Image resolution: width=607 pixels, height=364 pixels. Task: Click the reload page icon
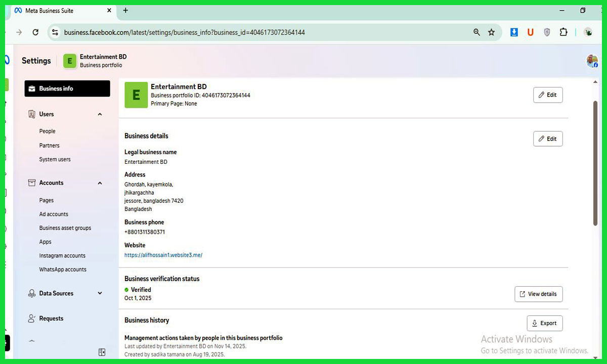pyautogui.click(x=35, y=32)
